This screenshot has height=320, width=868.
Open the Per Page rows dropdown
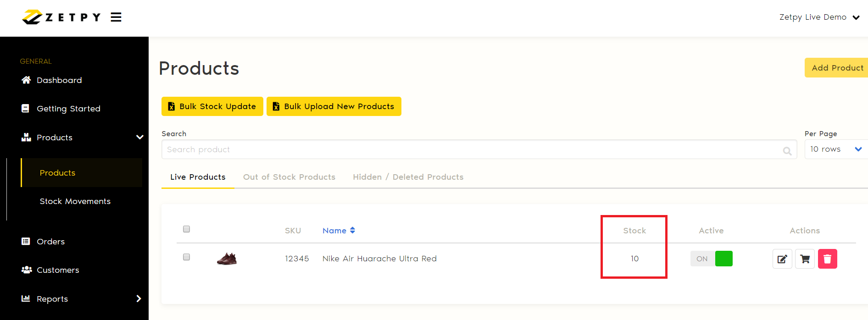(836, 149)
